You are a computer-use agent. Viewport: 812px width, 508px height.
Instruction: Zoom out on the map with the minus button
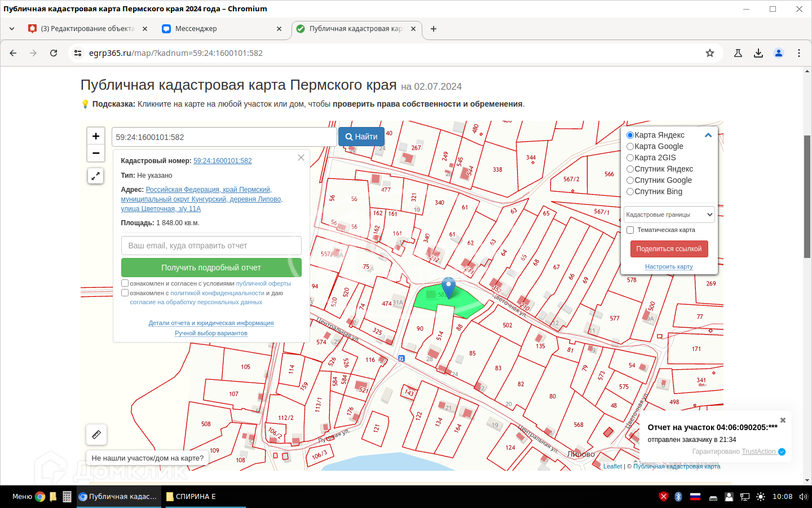[96, 153]
